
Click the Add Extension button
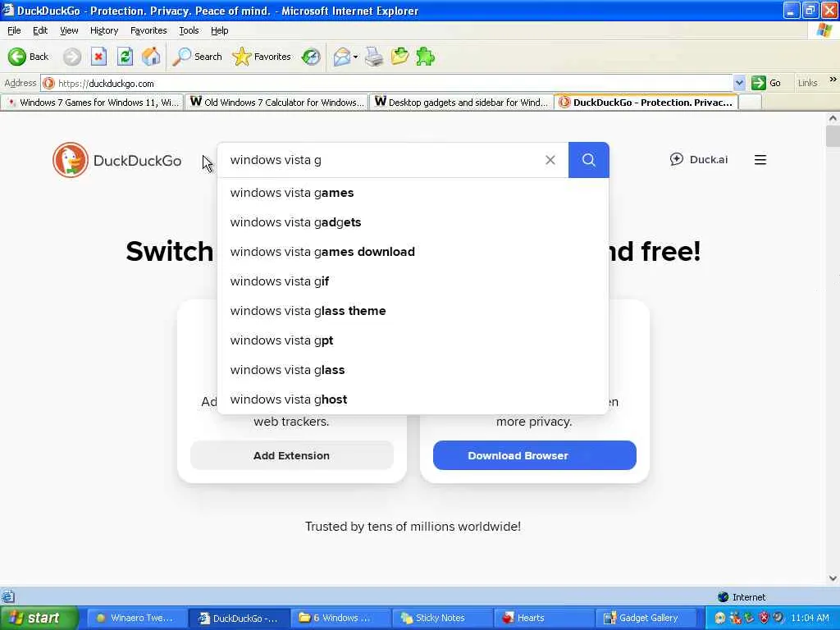click(291, 455)
